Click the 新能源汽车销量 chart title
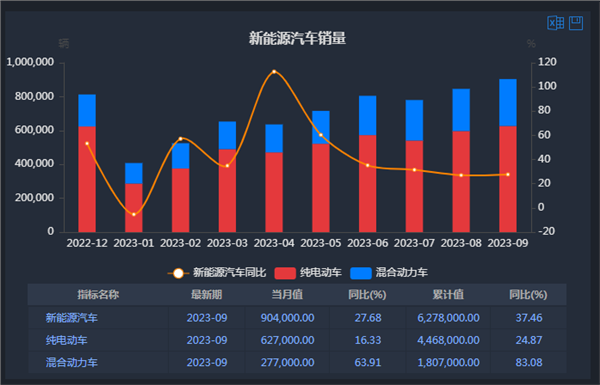600x385 pixels. 297,38
